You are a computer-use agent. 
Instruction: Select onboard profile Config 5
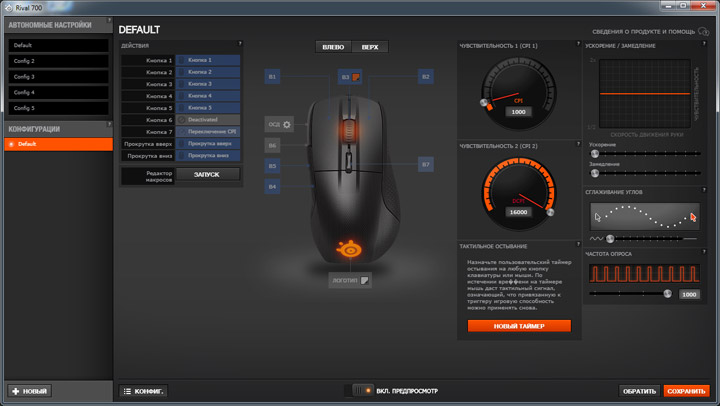(58, 108)
